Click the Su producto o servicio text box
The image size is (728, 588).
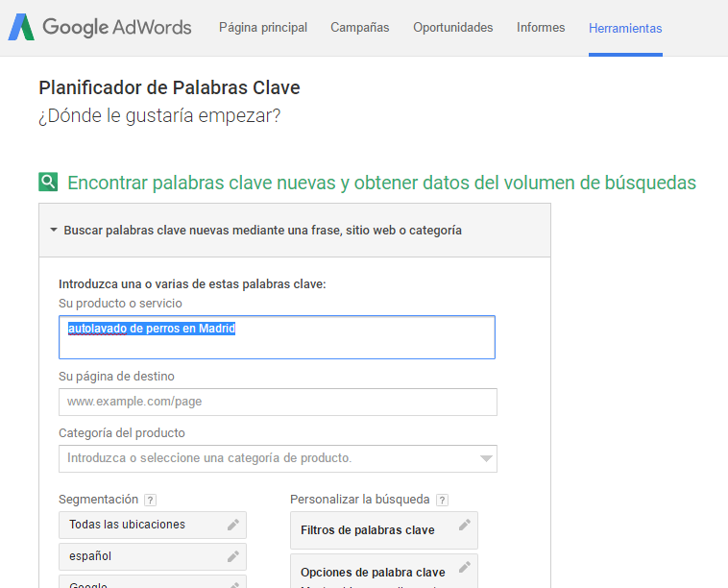[x=278, y=337]
